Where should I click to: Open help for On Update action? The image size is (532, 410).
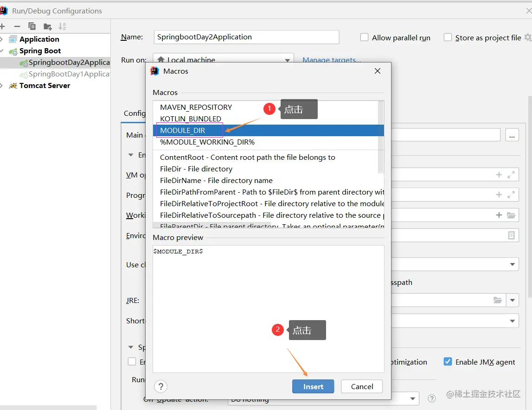tap(431, 398)
